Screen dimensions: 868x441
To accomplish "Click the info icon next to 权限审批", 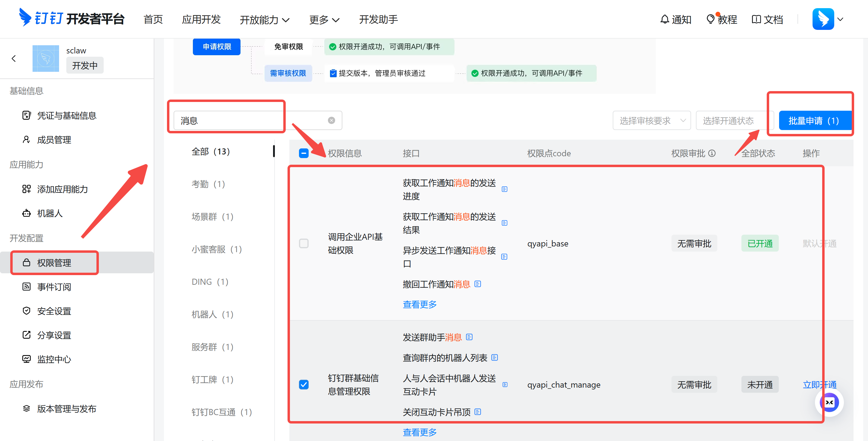I will 712,154.
